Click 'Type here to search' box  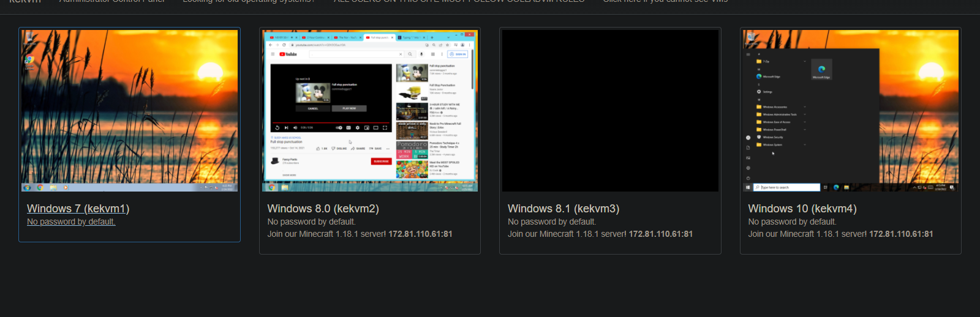click(x=787, y=187)
